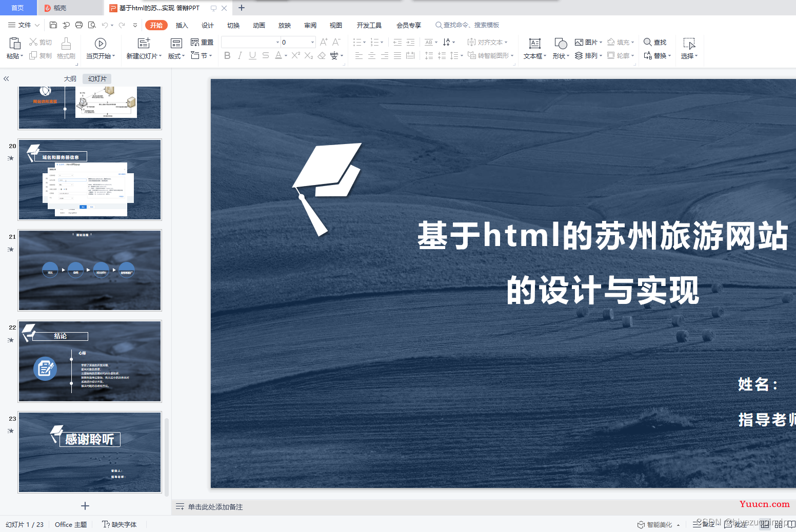The image size is (796, 532).
Task: Click the Redo arrow icon
Action: (x=122, y=25)
